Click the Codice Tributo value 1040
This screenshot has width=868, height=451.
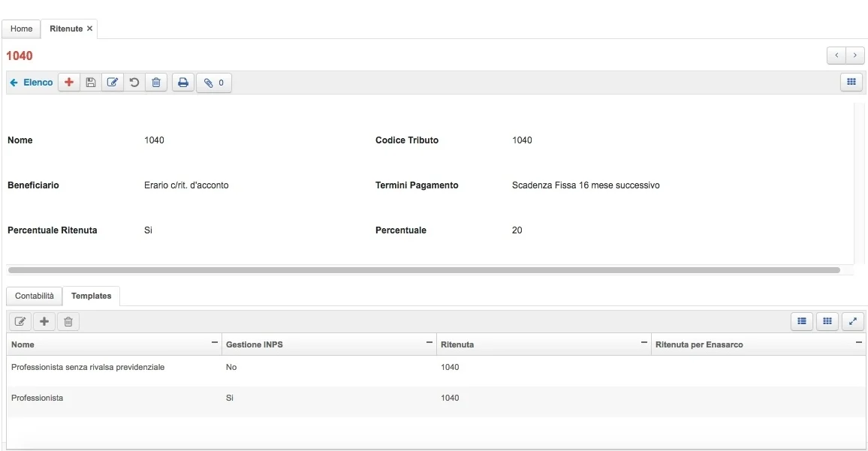(522, 140)
